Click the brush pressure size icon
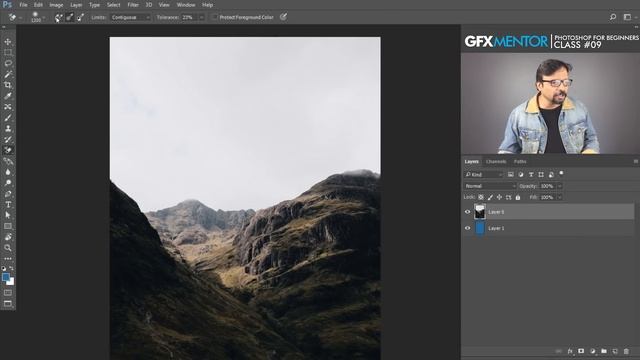Viewport: 640px width, 360px height. point(283,17)
